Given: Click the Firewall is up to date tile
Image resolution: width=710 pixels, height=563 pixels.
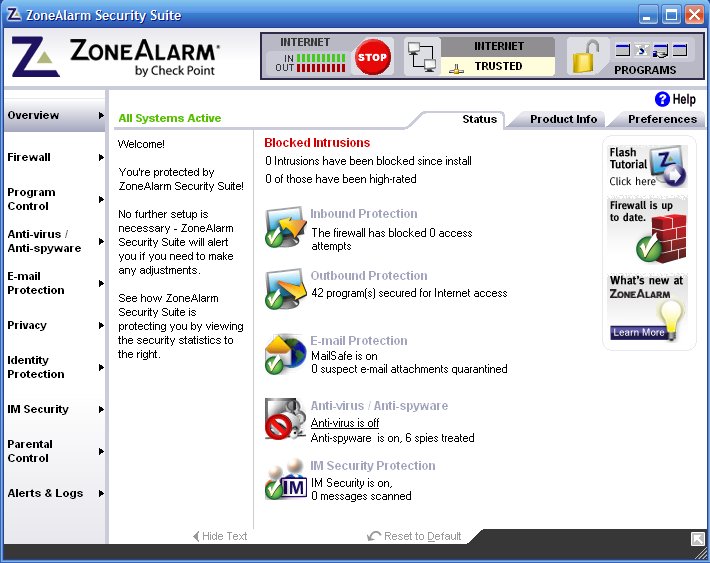Looking at the screenshot, I should [648, 231].
